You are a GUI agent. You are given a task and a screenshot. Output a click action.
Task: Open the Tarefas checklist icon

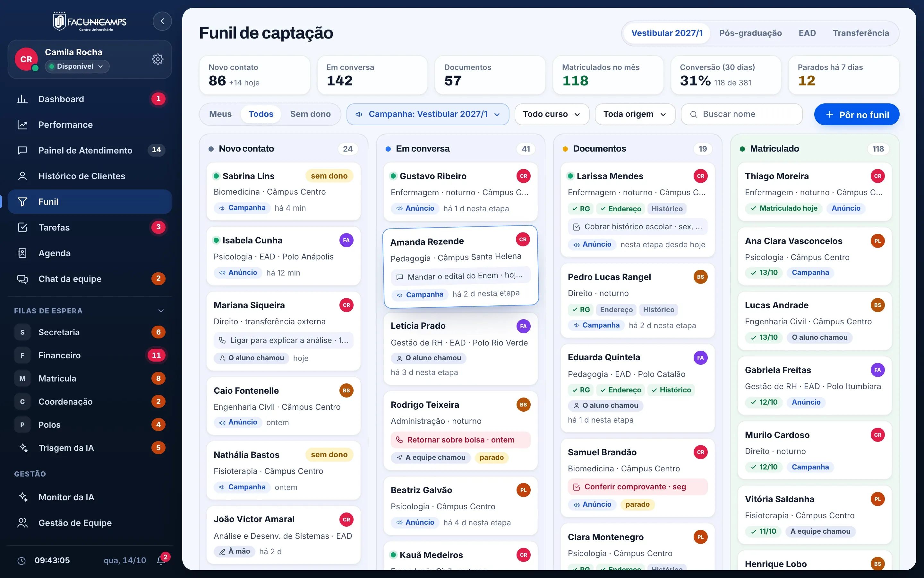(x=22, y=227)
